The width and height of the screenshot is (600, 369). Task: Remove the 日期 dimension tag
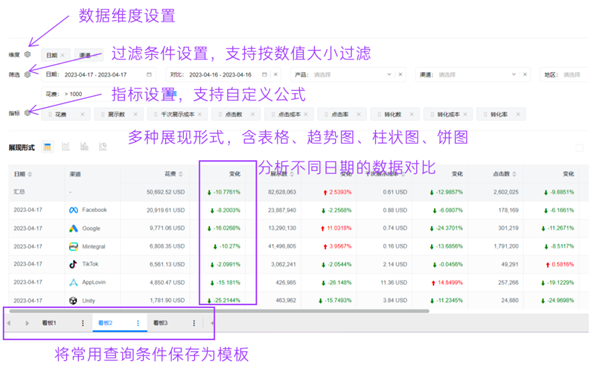click(x=63, y=55)
